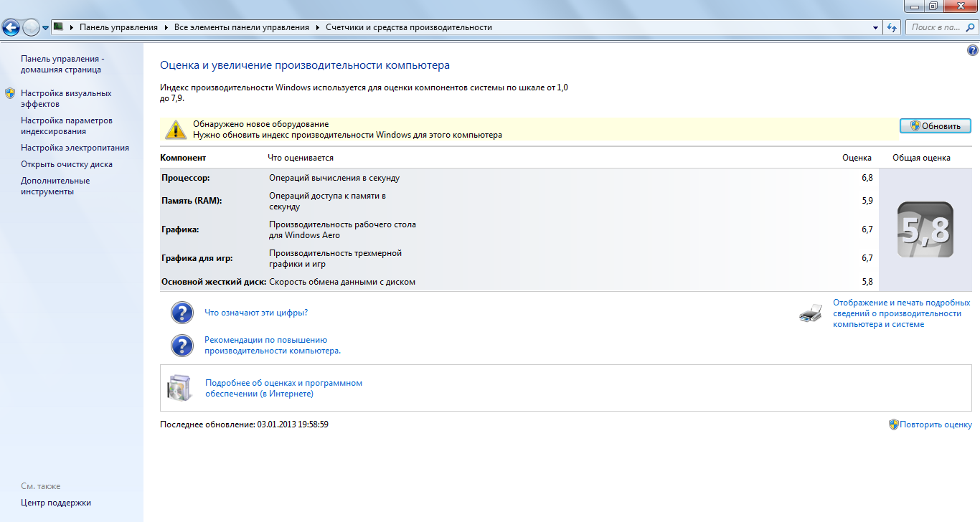Click the 'Компонент' column header
The image size is (980, 522).
tap(183, 158)
